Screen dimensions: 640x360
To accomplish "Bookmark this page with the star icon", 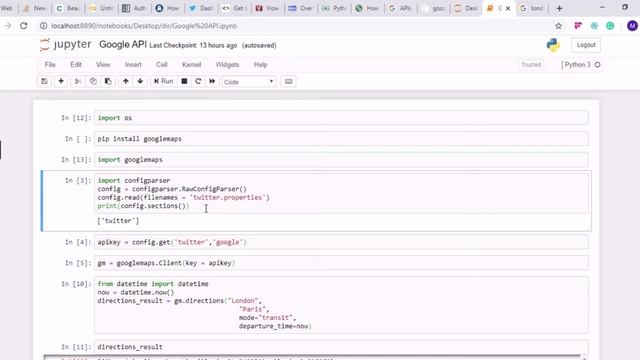I will [558, 26].
